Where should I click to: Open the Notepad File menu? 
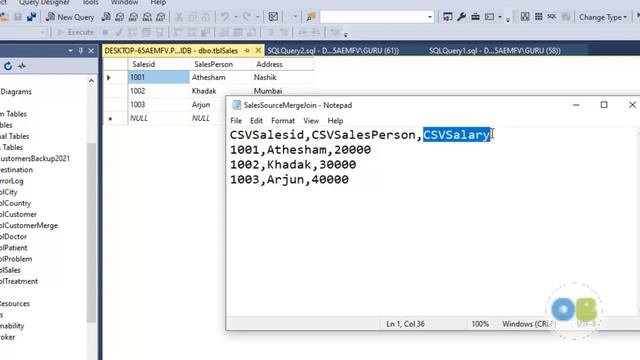[236, 121]
